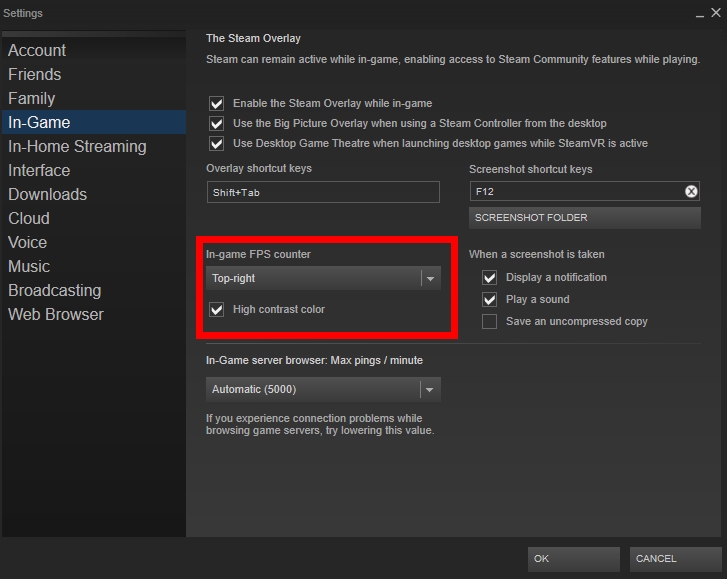Image resolution: width=727 pixels, height=579 pixels.
Task: Toggle Use the Big Picture Overlay checkbox
Action: point(217,123)
